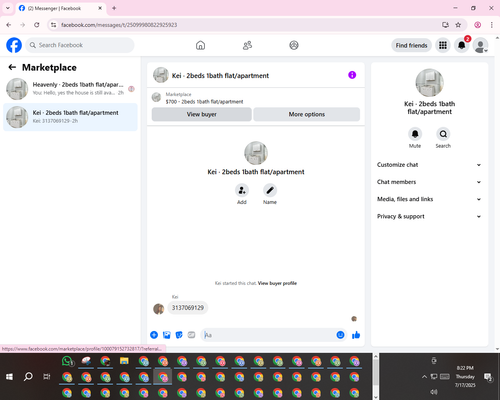Screen dimensions: 500x400
Task: Click the listing thumbnail in the right panel
Action: click(429, 83)
